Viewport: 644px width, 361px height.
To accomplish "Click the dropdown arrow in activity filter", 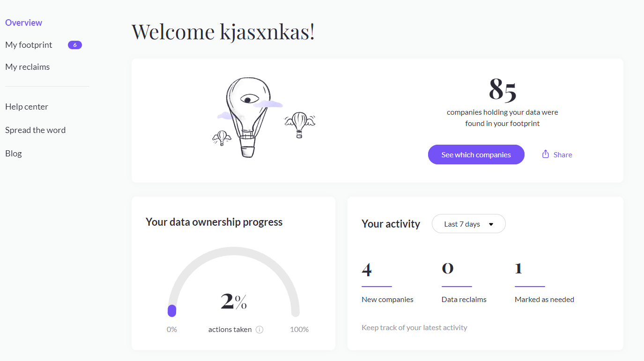I will pos(491,224).
